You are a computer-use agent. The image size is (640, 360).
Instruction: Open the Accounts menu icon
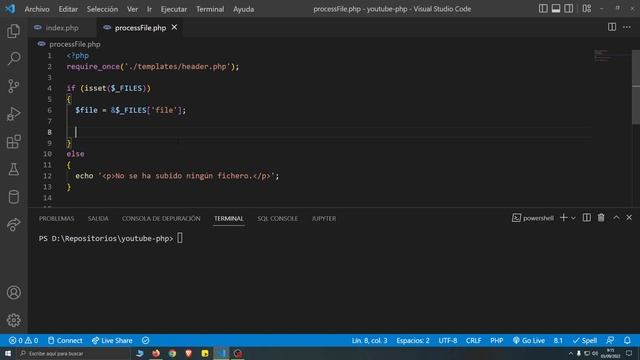(x=13, y=292)
